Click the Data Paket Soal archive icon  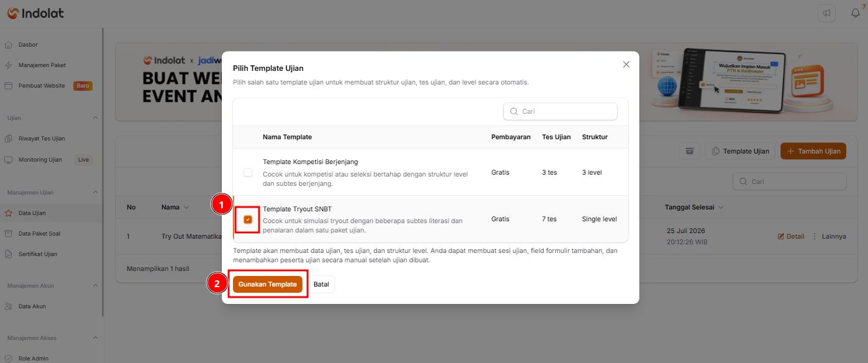(9, 234)
